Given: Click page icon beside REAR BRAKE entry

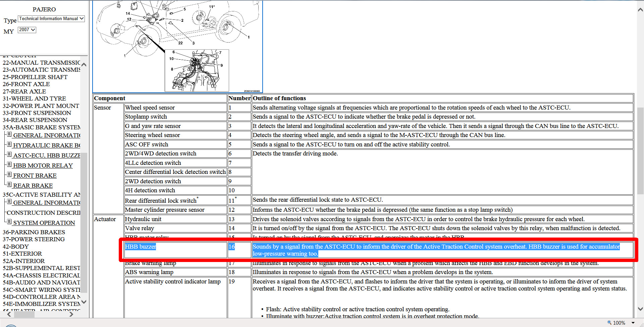Looking at the screenshot, I should pyautogui.click(x=9, y=185).
